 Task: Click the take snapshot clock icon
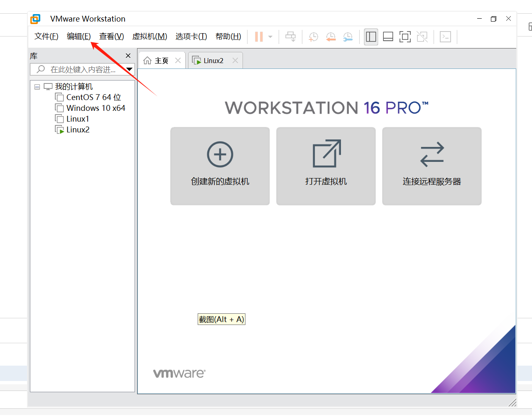pos(313,37)
